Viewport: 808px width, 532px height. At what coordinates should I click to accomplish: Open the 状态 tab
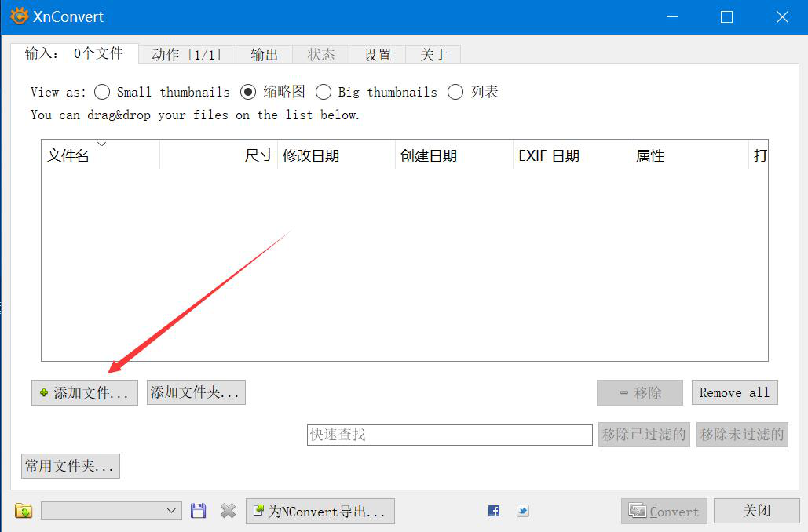coord(321,54)
